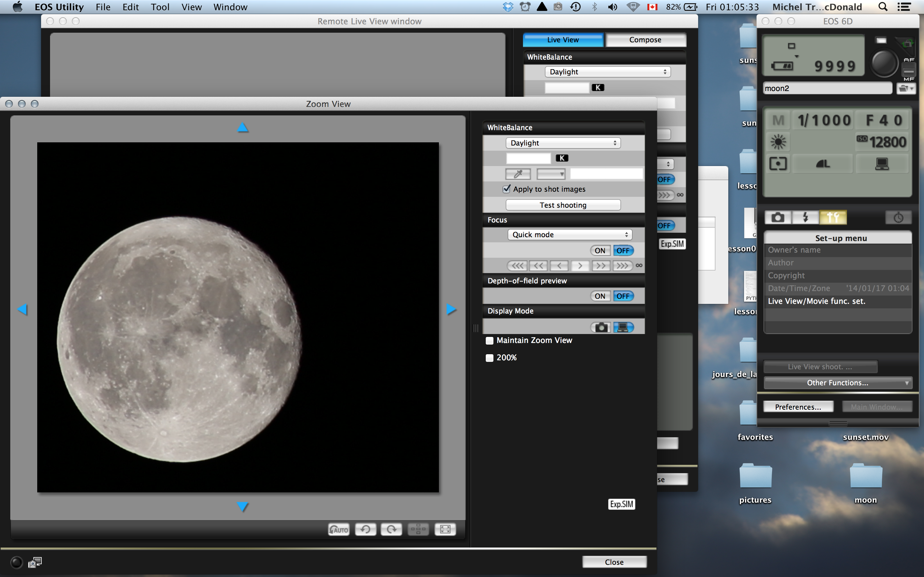Image resolution: width=924 pixels, height=577 pixels.
Task: Click the Test shooting button
Action: (x=563, y=205)
